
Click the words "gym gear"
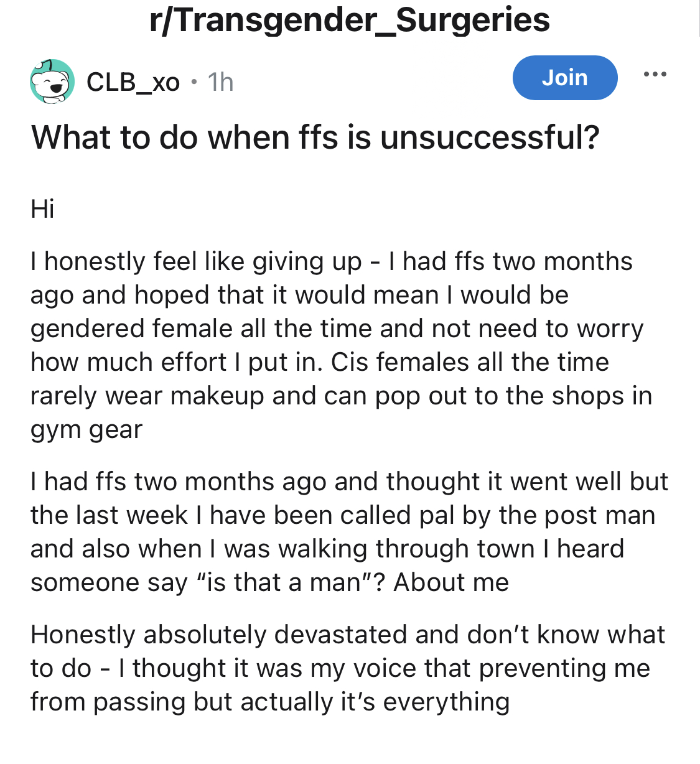click(86, 429)
